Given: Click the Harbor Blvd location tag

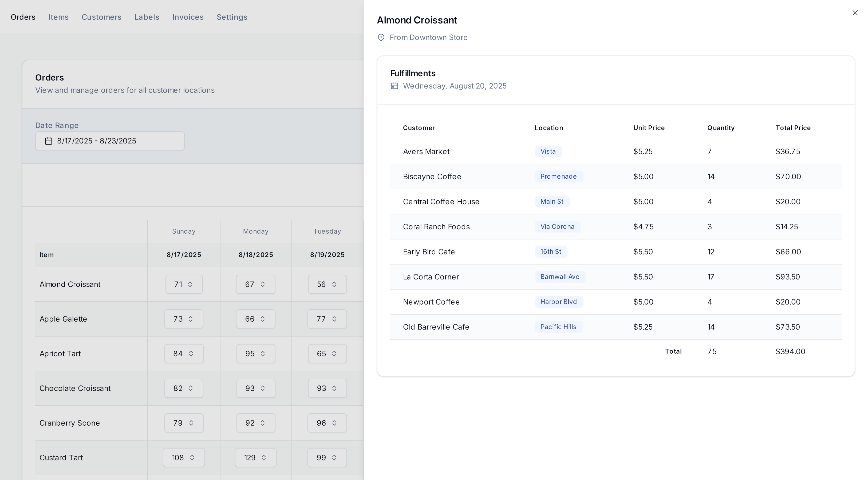Looking at the screenshot, I should tap(559, 302).
